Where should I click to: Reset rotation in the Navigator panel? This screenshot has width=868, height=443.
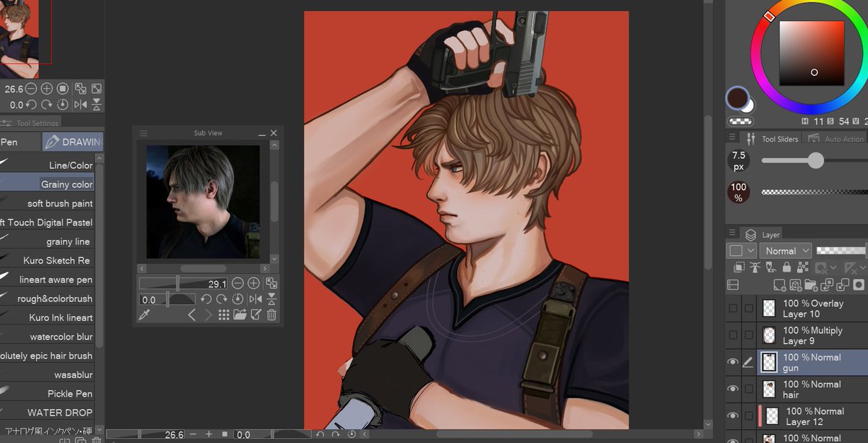(x=62, y=105)
